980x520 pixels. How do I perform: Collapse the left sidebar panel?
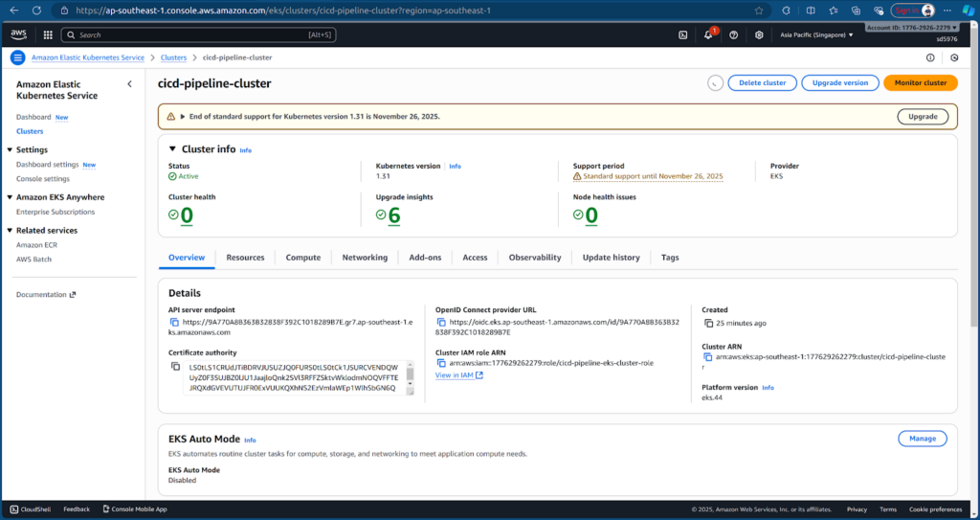pos(129,84)
